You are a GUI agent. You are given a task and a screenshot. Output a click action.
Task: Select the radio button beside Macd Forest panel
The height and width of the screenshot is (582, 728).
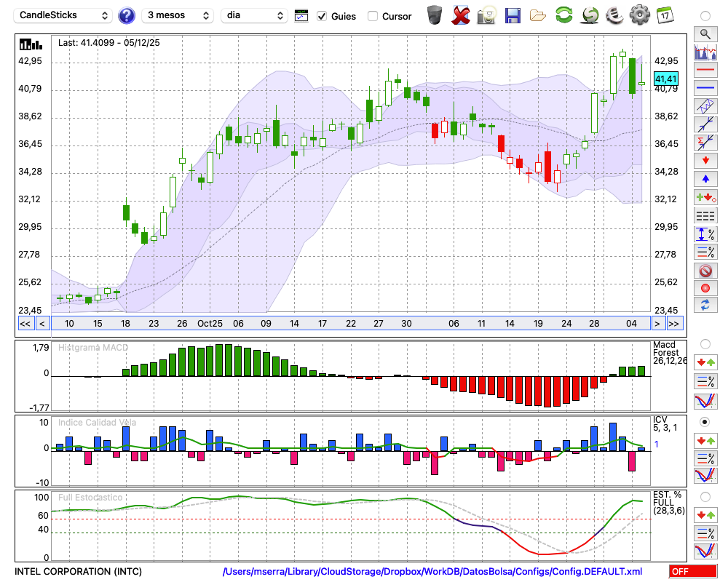pos(705,343)
